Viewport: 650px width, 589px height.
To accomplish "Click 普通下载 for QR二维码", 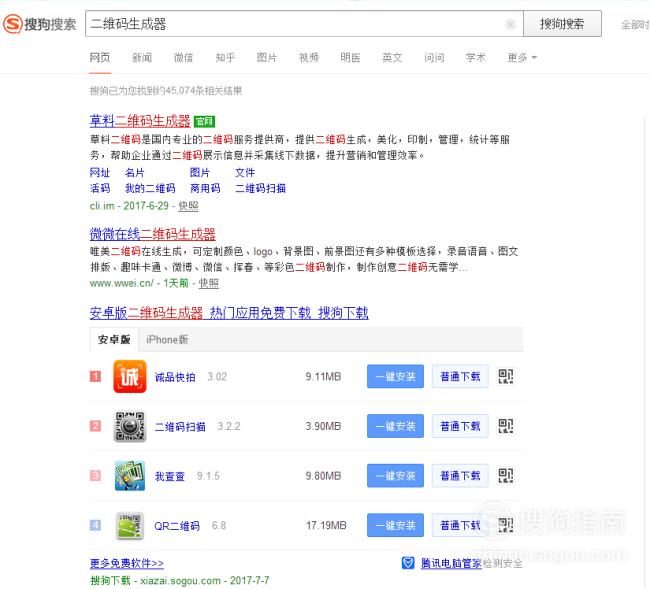I will pyautogui.click(x=460, y=525).
